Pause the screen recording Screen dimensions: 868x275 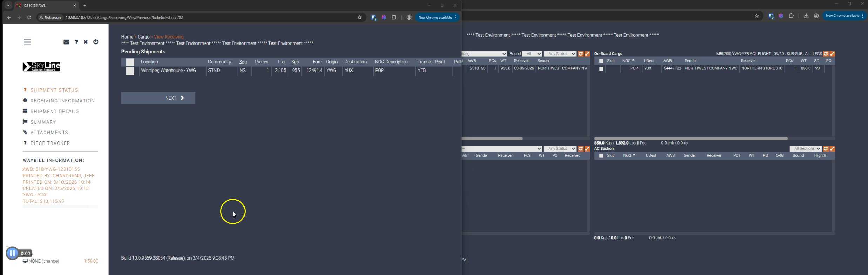point(12,253)
